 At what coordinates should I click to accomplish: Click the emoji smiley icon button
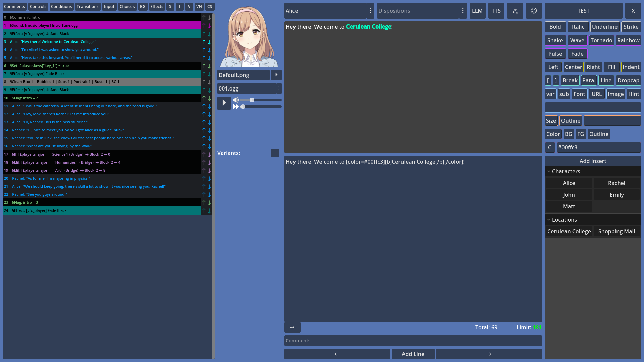534,11
